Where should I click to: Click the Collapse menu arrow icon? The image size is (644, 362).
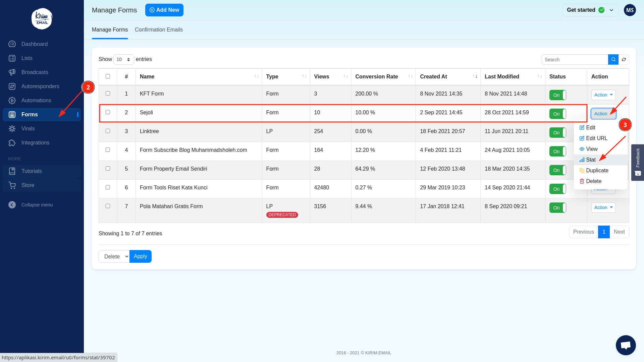(12, 205)
